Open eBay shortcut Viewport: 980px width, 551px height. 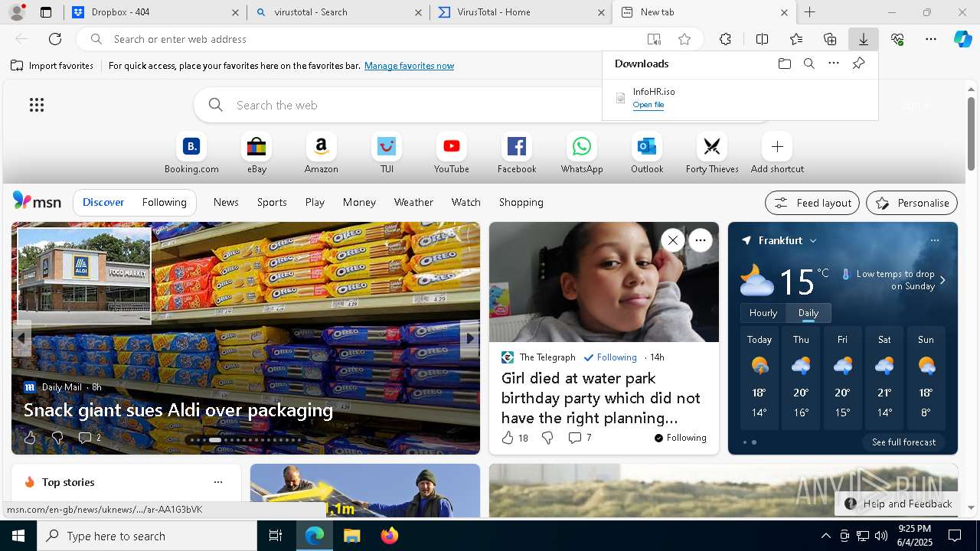pyautogui.click(x=256, y=153)
